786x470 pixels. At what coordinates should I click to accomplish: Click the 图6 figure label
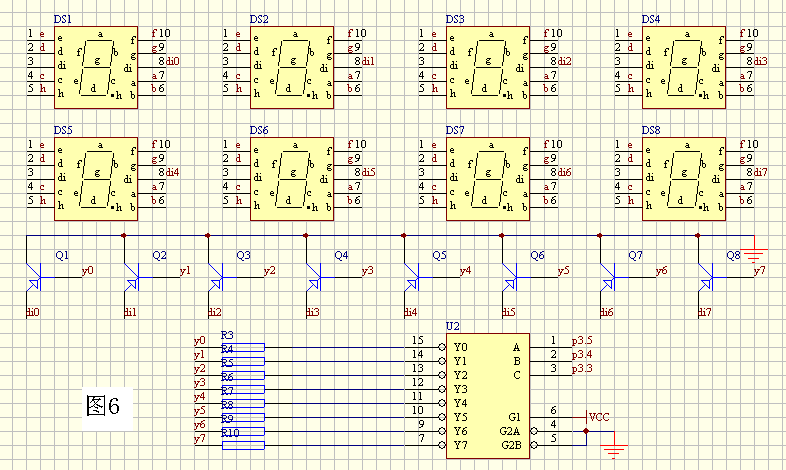(x=103, y=406)
